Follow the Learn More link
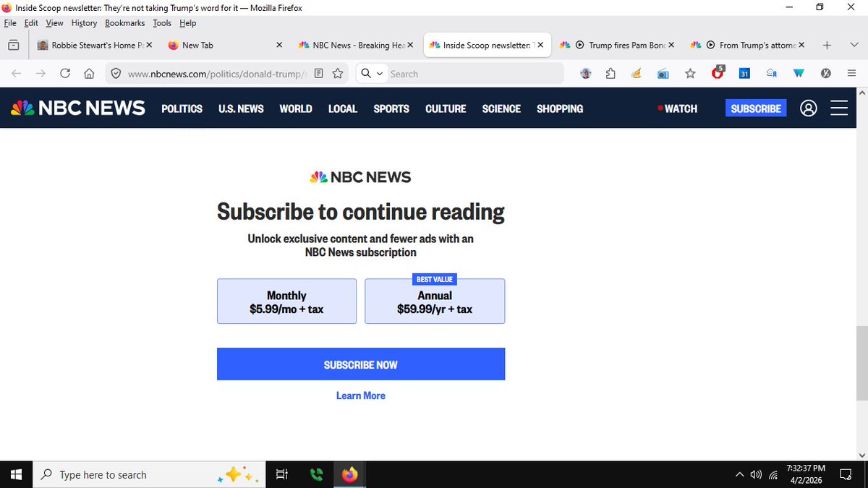The image size is (868, 488). (361, 395)
